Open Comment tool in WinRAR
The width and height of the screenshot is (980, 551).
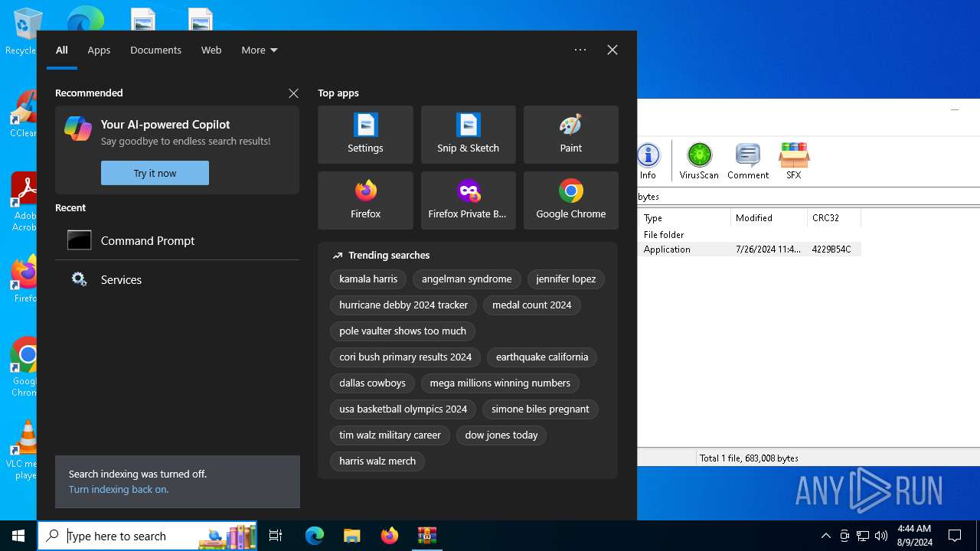[x=748, y=161]
